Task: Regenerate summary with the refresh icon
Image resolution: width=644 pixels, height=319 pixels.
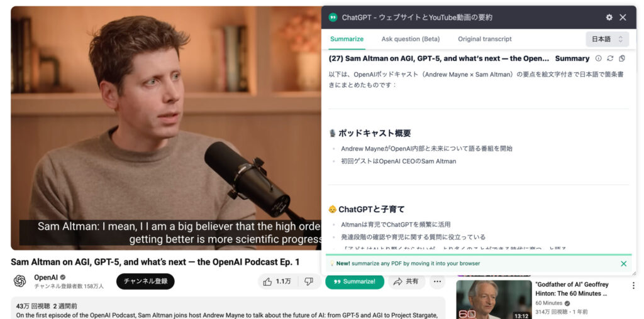Action: point(610,58)
